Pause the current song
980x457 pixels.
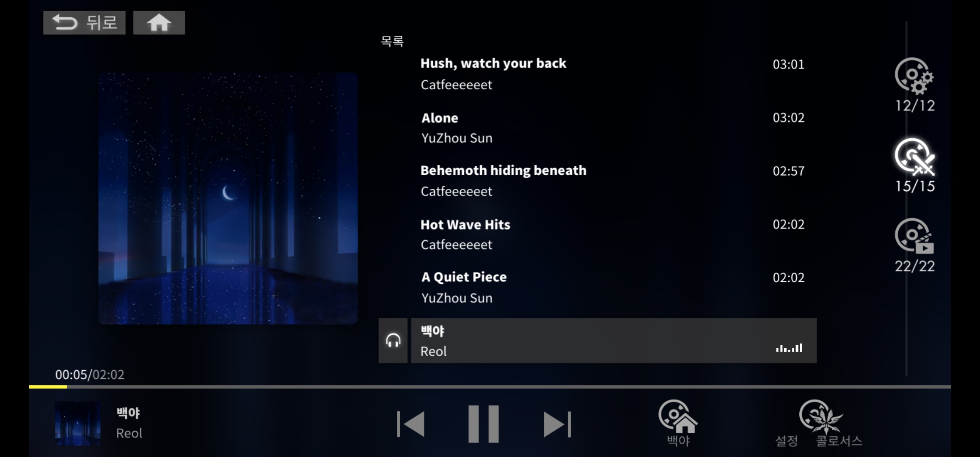pos(483,424)
